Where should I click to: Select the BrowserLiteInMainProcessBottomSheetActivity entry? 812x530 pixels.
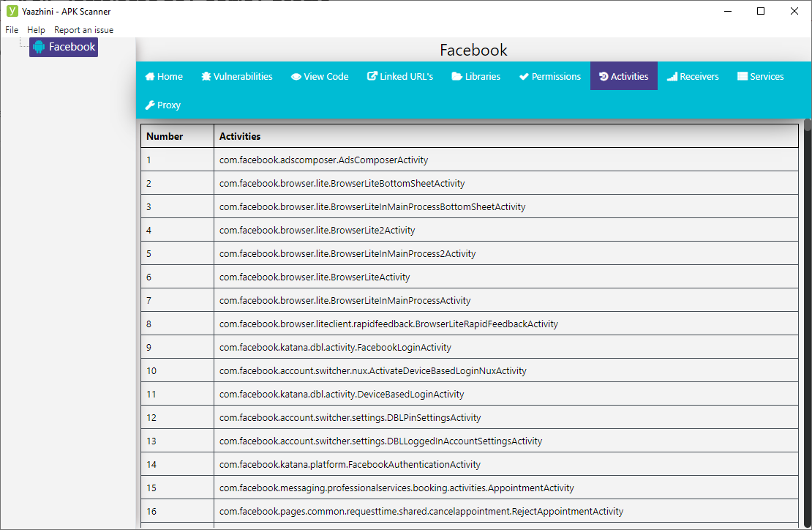[470, 206]
